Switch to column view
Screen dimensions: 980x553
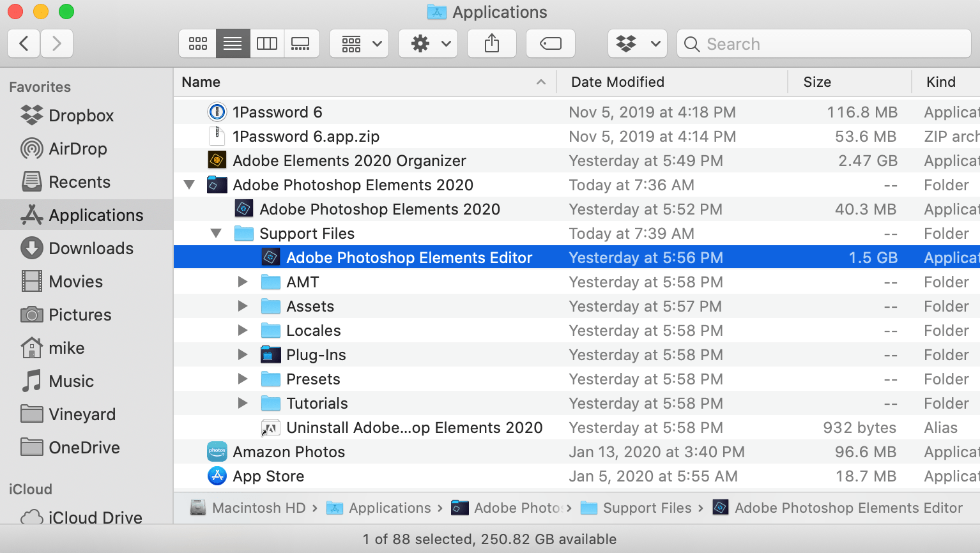(x=267, y=43)
